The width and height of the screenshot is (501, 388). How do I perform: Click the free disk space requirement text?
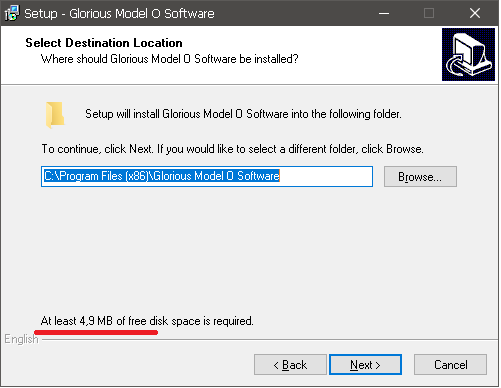[x=147, y=321]
